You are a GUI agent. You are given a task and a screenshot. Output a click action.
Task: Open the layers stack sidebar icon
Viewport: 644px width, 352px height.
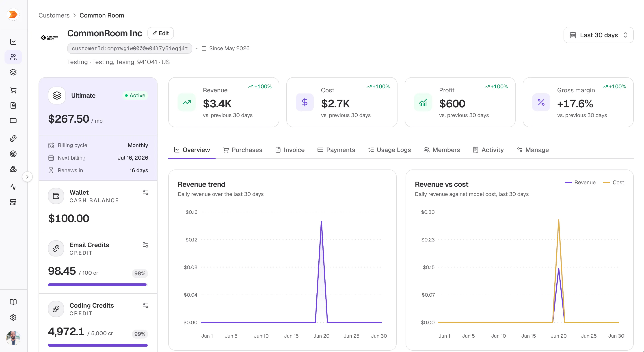tap(13, 72)
